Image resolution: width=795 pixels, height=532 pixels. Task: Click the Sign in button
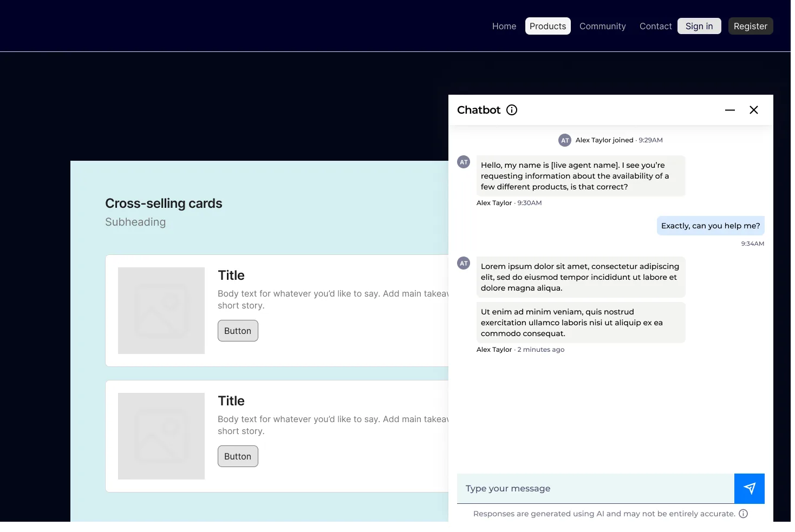pyautogui.click(x=699, y=26)
